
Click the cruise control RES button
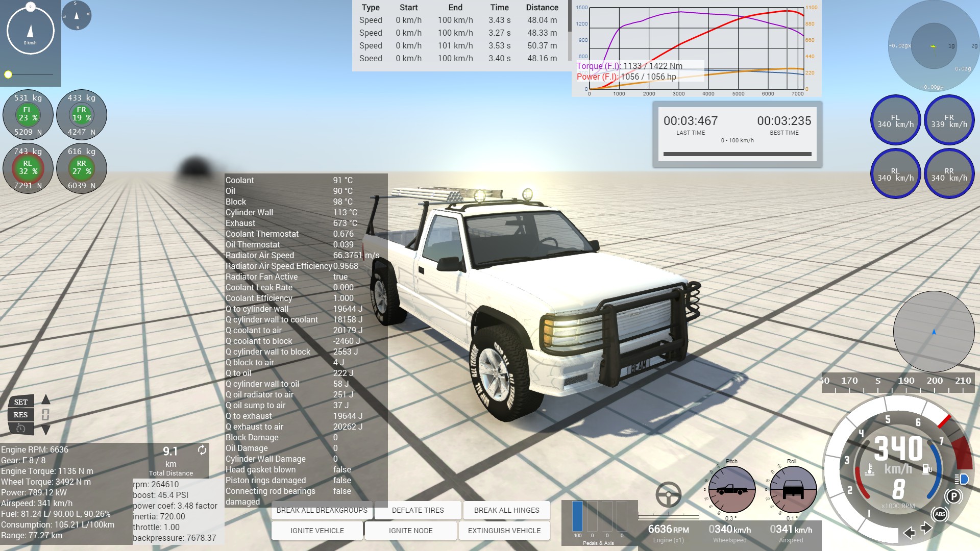tap(21, 415)
